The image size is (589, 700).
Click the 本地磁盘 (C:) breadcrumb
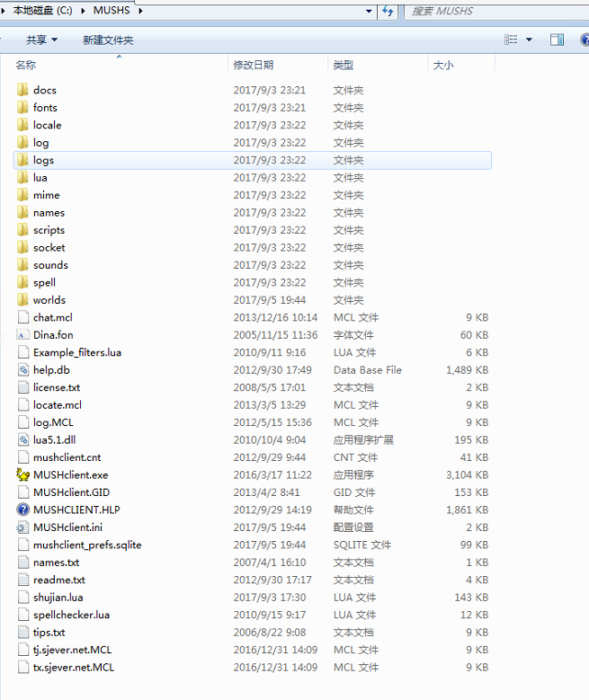42,10
